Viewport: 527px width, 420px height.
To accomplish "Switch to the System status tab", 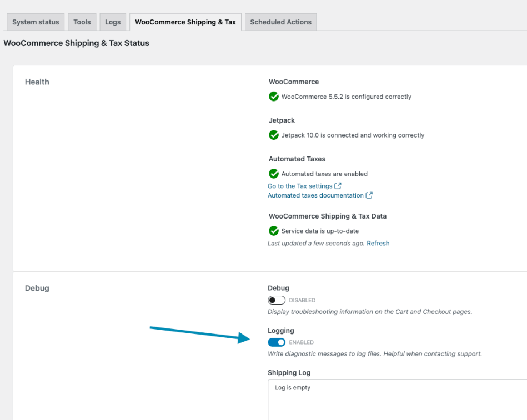I will point(36,22).
